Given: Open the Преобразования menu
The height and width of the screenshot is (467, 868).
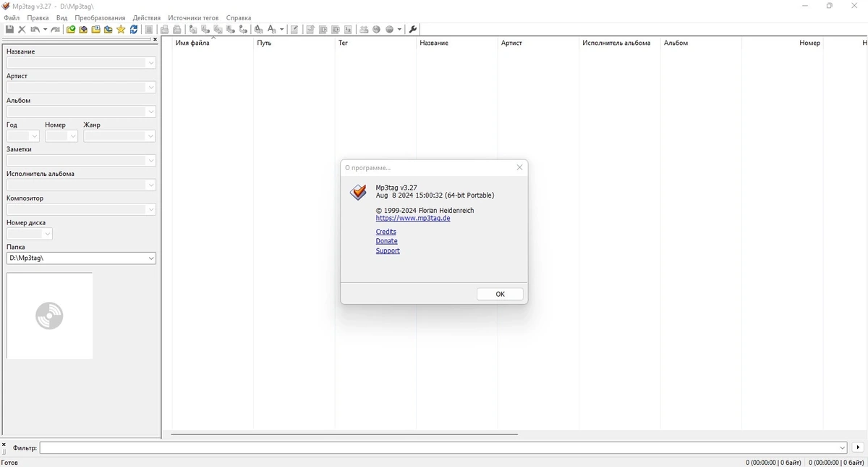Looking at the screenshot, I should point(100,17).
